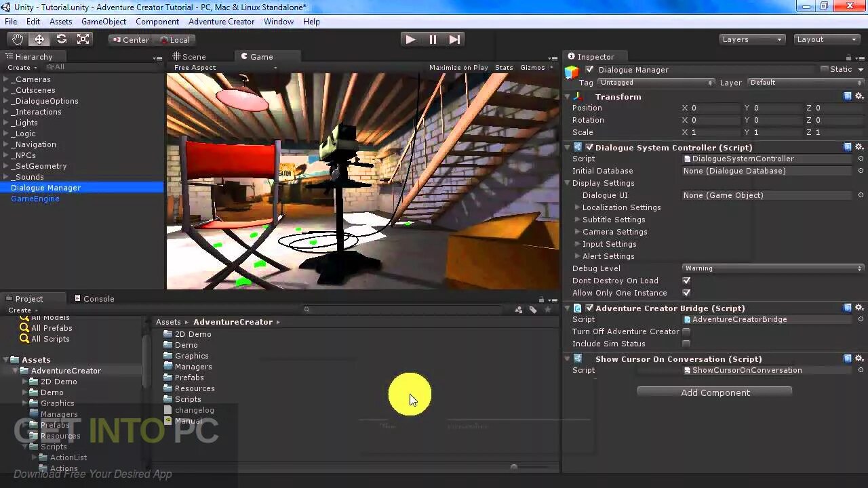Click object picker next to ShowCursorOnConversation script field
This screenshot has height=488, width=868.
(x=861, y=370)
